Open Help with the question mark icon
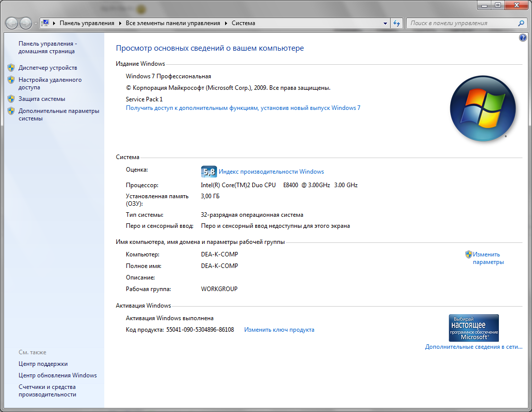This screenshot has width=532, height=412. pos(523,38)
